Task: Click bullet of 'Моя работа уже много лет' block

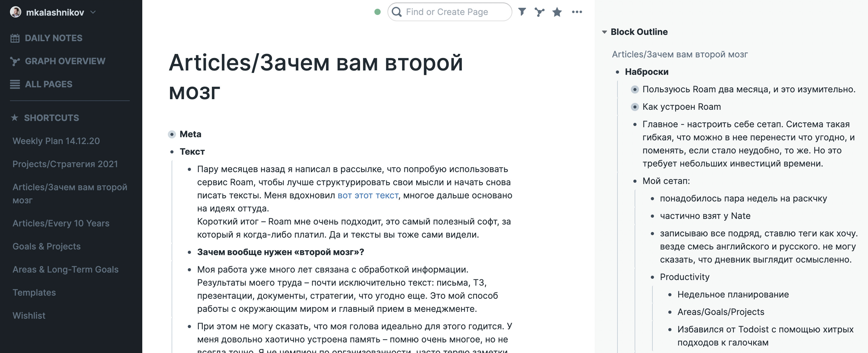Action: coord(189,270)
